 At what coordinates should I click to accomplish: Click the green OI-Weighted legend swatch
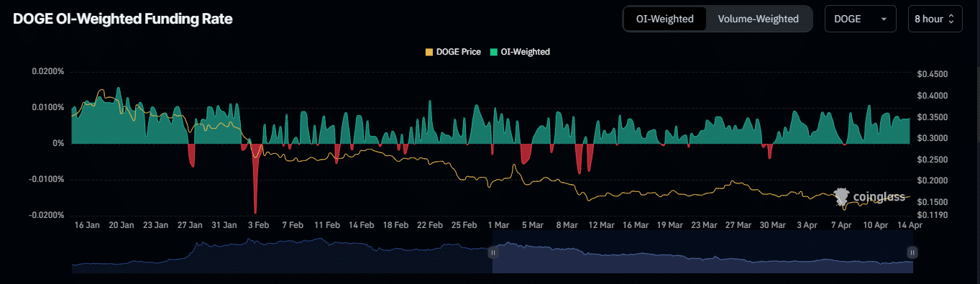pyautogui.click(x=494, y=52)
